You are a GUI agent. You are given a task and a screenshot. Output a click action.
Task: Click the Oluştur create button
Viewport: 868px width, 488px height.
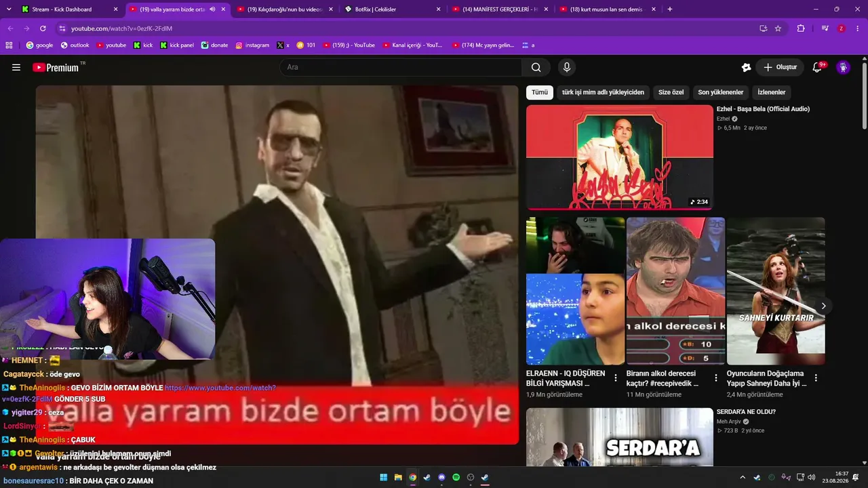[x=780, y=67]
